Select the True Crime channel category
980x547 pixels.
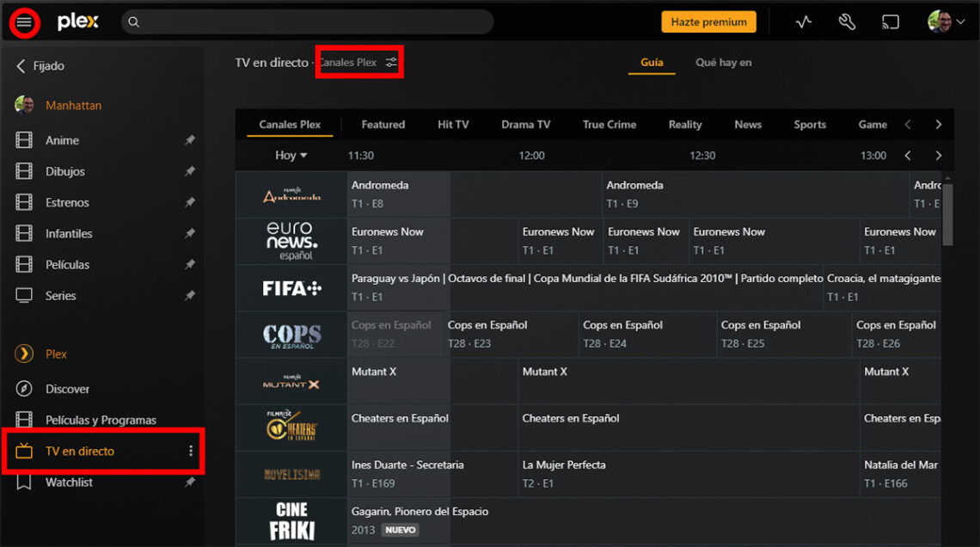pos(609,124)
